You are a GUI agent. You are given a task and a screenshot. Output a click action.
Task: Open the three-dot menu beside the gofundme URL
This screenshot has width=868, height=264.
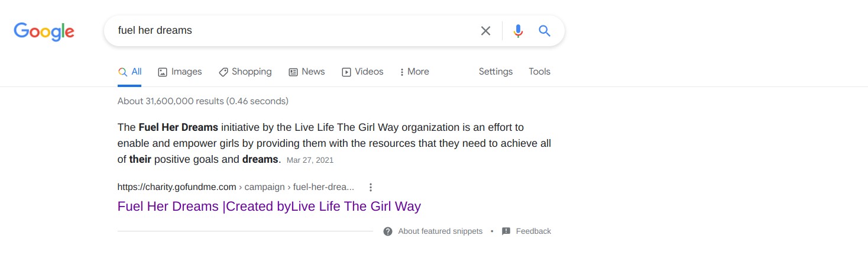pos(371,188)
